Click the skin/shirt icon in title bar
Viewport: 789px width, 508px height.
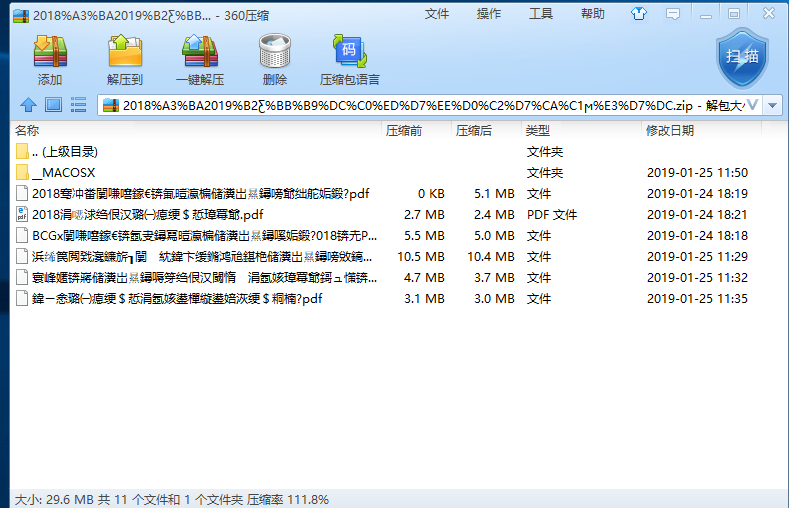[639, 14]
